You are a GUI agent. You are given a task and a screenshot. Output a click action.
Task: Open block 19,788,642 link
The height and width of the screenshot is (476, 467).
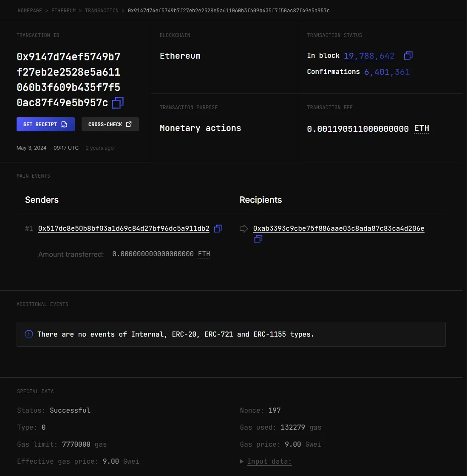point(369,56)
